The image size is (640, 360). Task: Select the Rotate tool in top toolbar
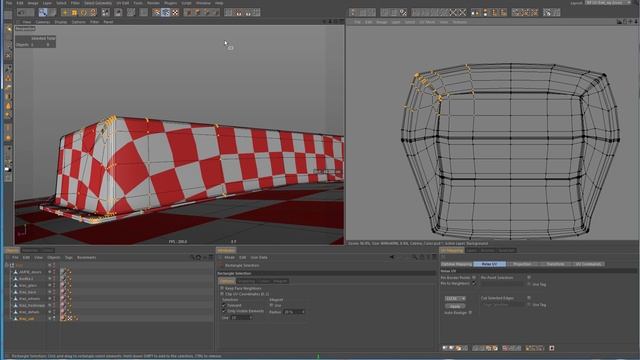[x=84, y=13]
